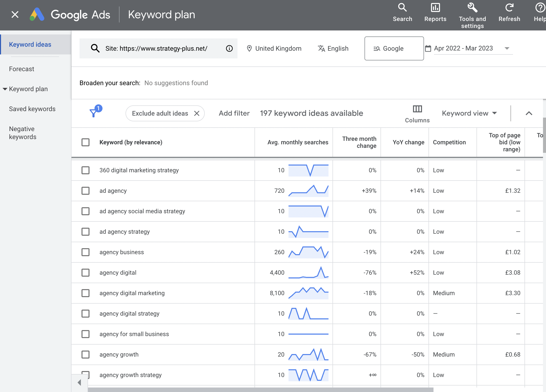Viewport: 546px width, 392px height.
Task: Open the Columns selector icon
Action: (x=417, y=109)
